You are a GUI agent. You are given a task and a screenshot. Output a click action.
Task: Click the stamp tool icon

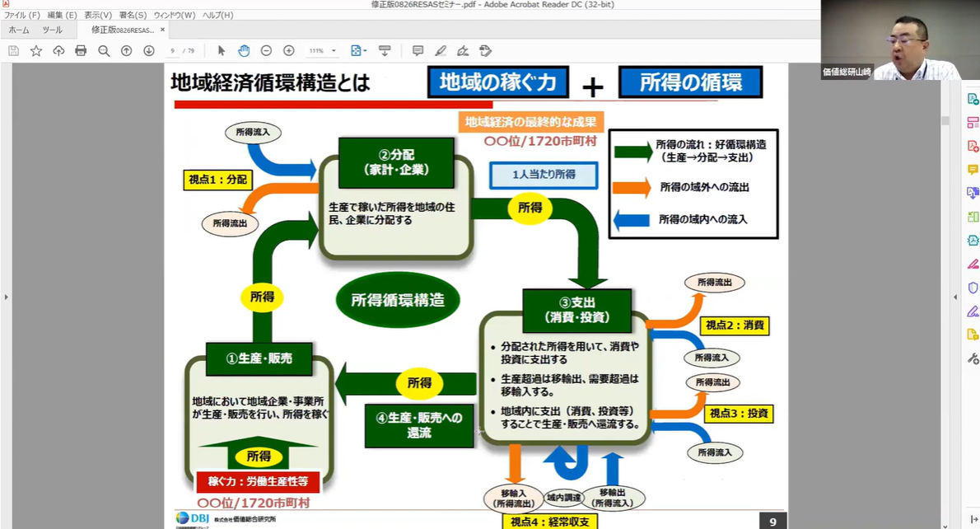(486, 50)
